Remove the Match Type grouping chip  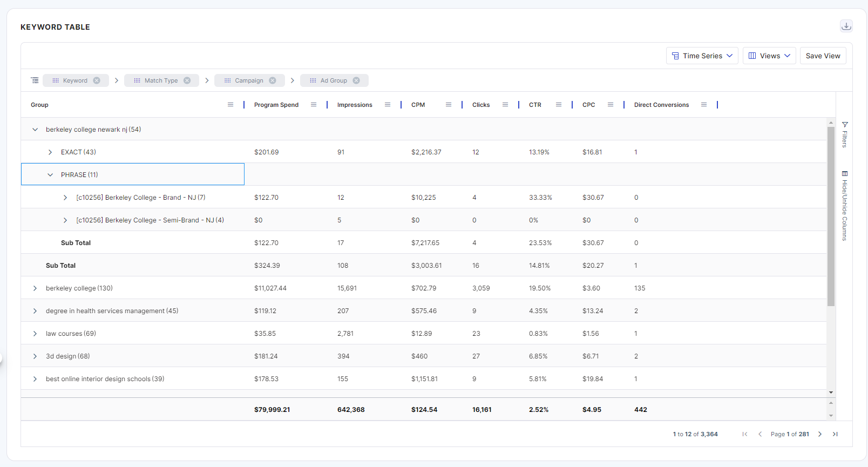tap(187, 80)
